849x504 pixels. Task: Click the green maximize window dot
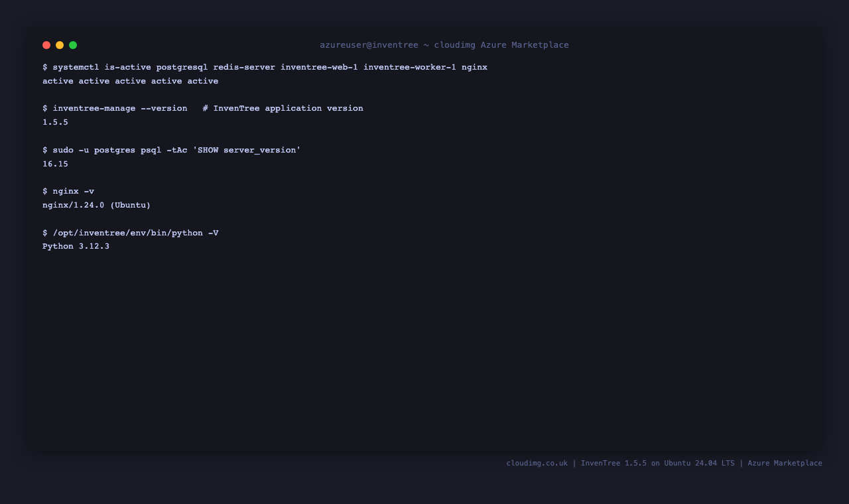click(73, 45)
